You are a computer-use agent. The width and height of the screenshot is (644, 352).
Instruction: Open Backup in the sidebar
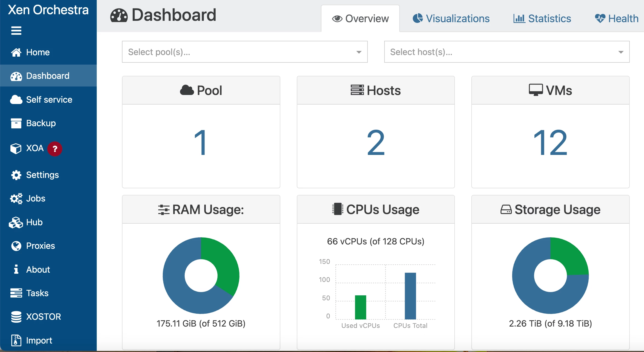coord(48,123)
